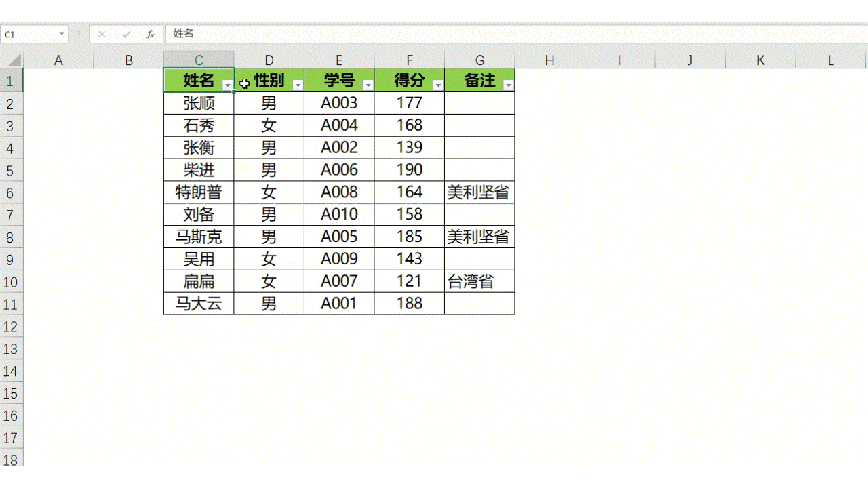Click the formula bar confirm checkmark icon
The image size is (868, 488).
(x=126, y=34)
